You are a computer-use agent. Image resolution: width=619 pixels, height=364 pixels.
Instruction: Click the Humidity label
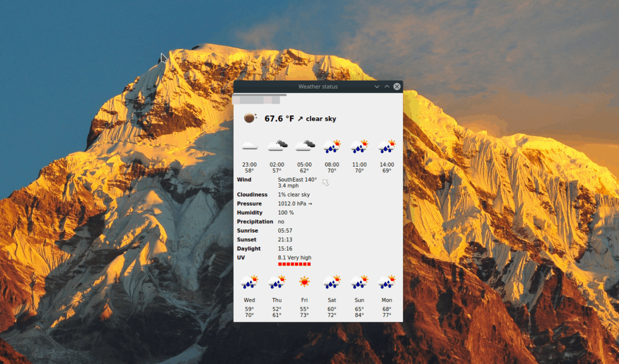coord(250,213)
